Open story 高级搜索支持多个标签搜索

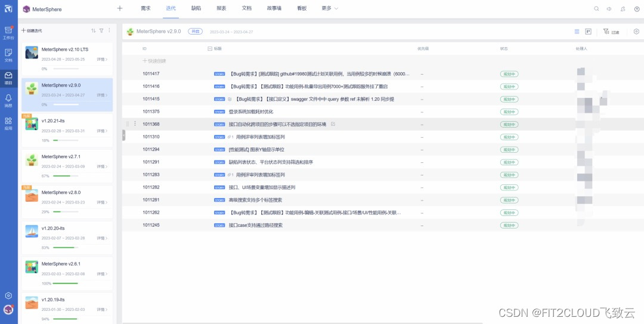coord(255,200)
